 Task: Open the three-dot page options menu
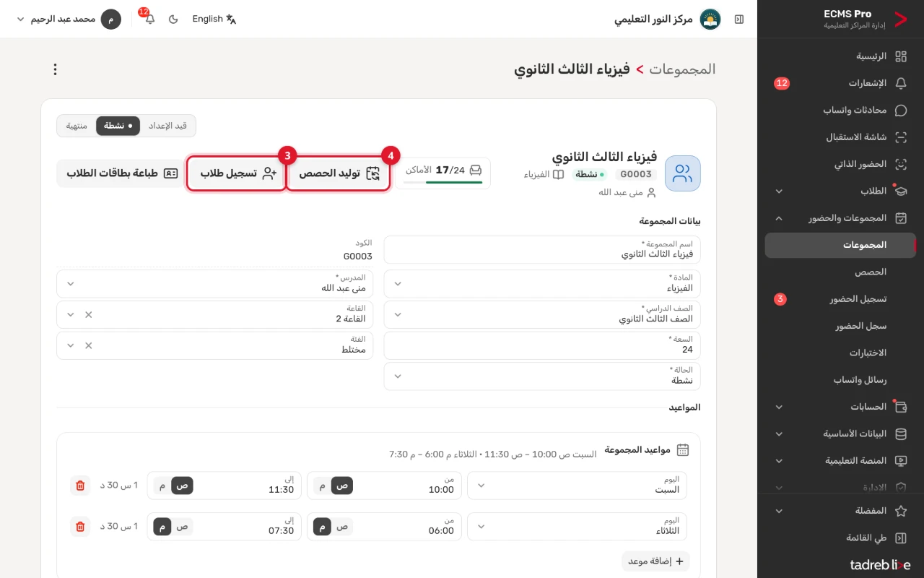[x=55, y=69]
